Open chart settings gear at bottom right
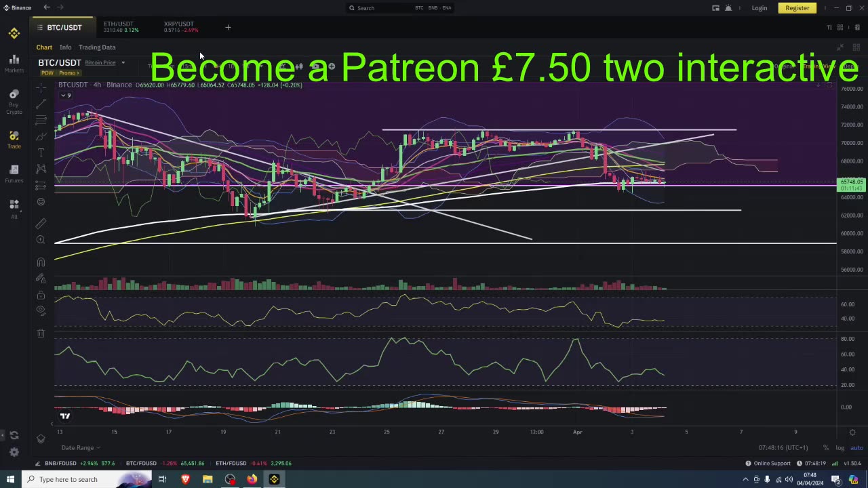Screen dimensions: 868x488 point(852,432)
